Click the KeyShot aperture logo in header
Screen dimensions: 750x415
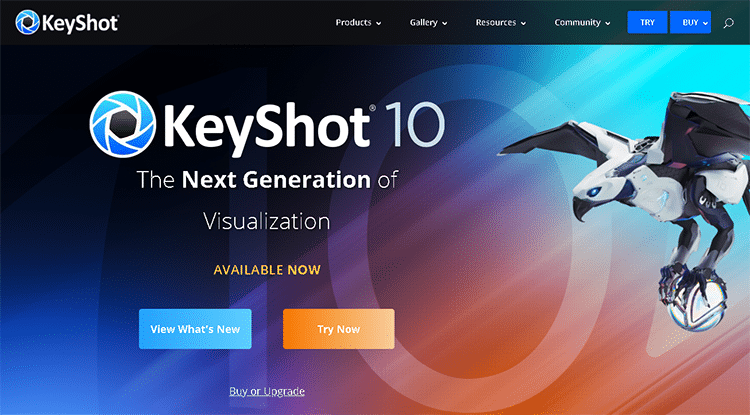[x=27, y=22]
